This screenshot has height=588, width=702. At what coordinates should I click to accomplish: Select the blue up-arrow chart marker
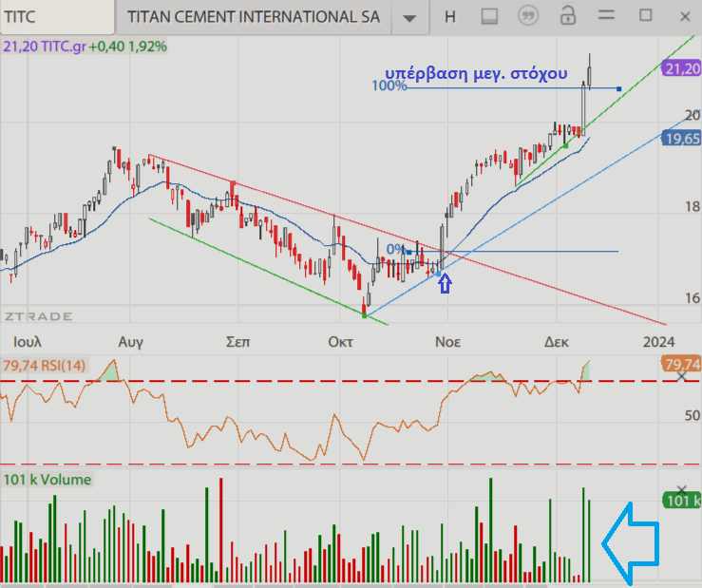(445, 283)
